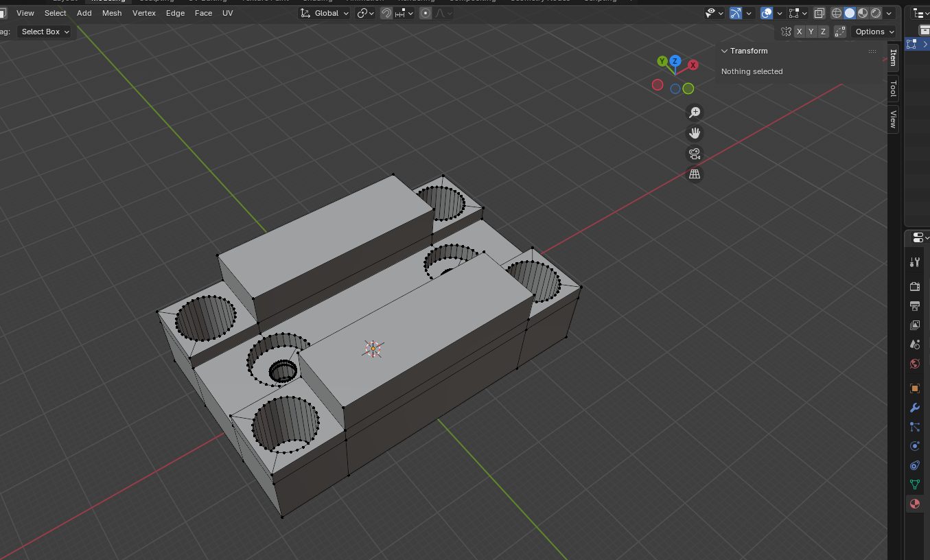Open the Output properties printer icon
Viewport: 930px width, 560px height.
click(914, 305)
